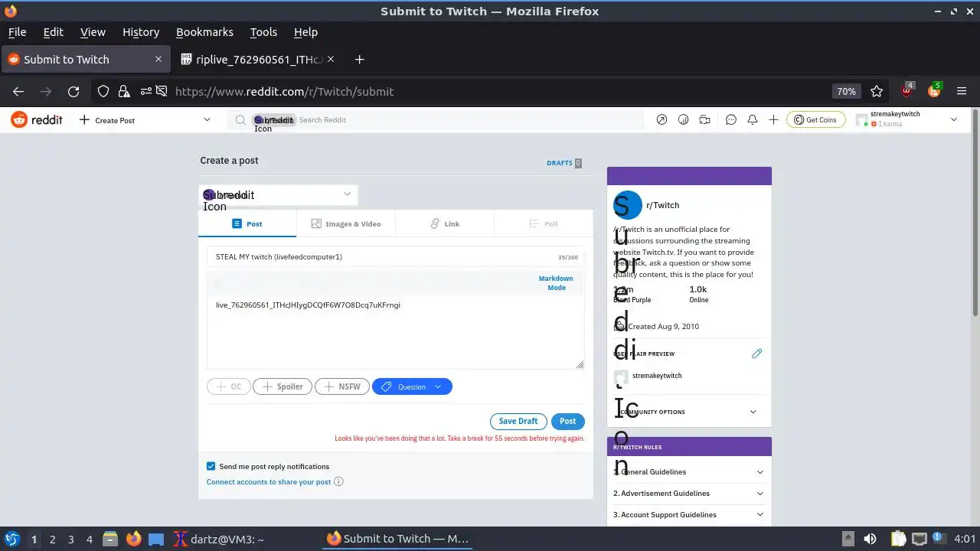This screenshot has width=980, height=551.
Task: Open the dartz@VM3 terminal taskbar entry
Action: (218, 539)
